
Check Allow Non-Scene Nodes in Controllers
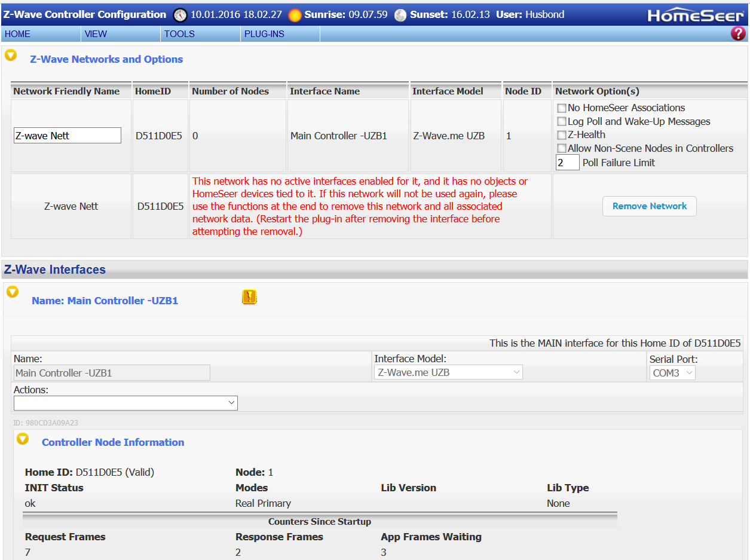[561, 148]
